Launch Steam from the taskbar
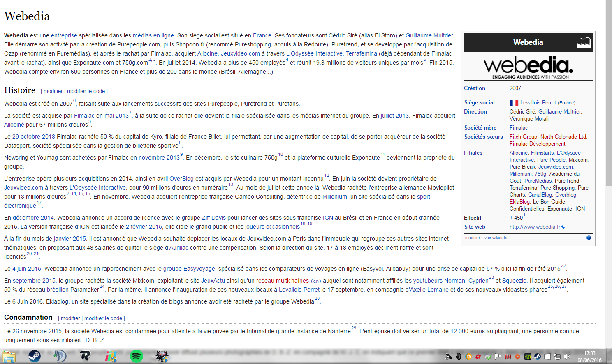This screenshot has height=364, width=612. [x=35, y=356]
